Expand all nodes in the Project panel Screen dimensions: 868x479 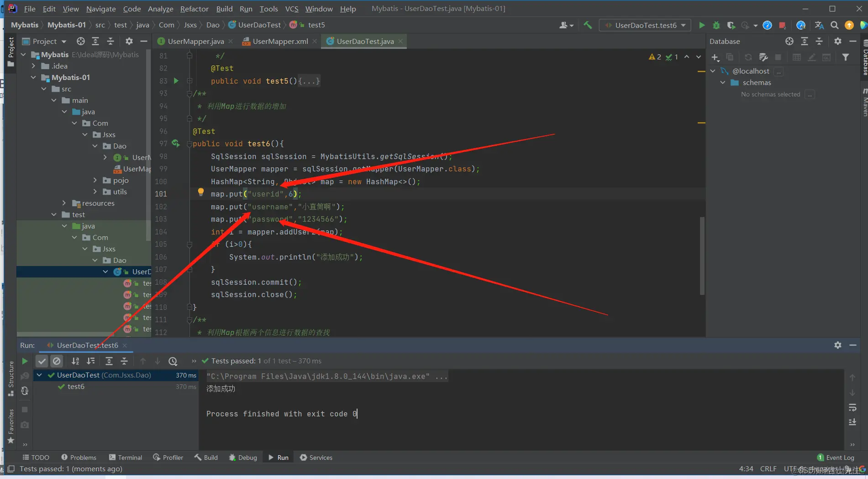[95, 41]
